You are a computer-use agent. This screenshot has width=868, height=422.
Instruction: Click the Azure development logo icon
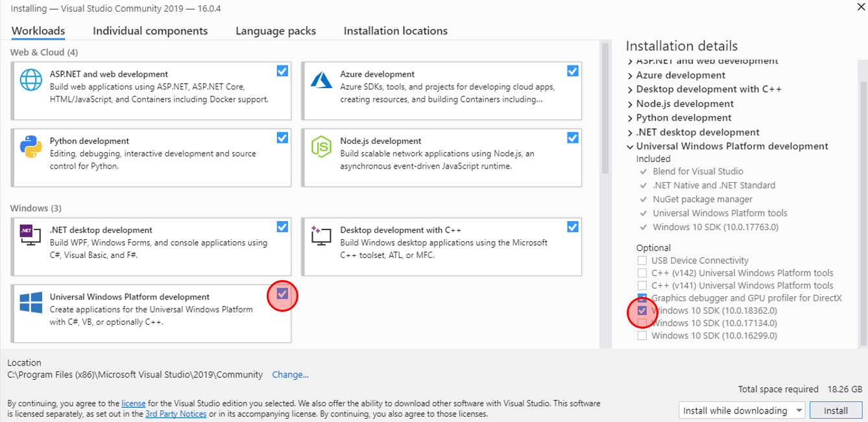(321, 80)
